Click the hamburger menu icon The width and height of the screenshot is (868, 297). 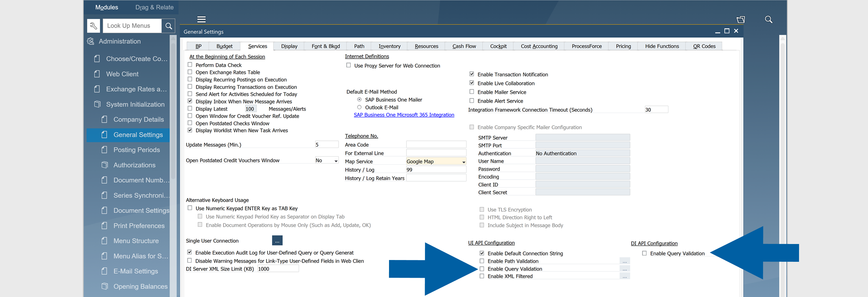pyautogui.click(x=201, y=19)
